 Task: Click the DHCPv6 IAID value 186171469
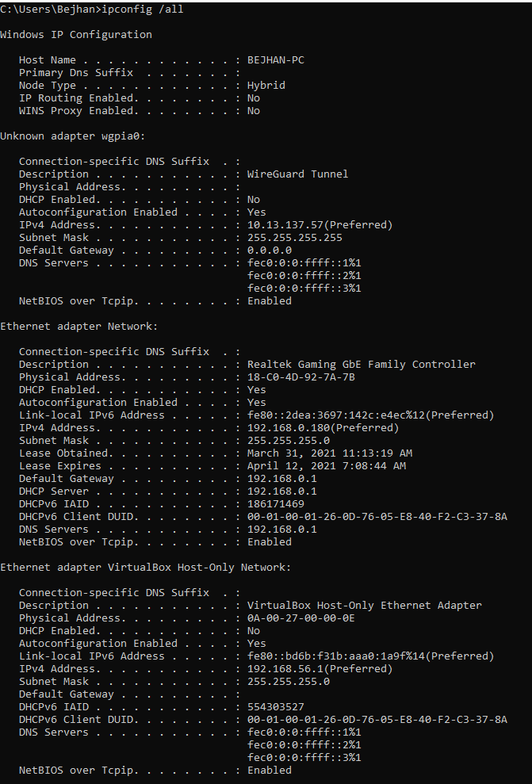click(x=276, y=504)
